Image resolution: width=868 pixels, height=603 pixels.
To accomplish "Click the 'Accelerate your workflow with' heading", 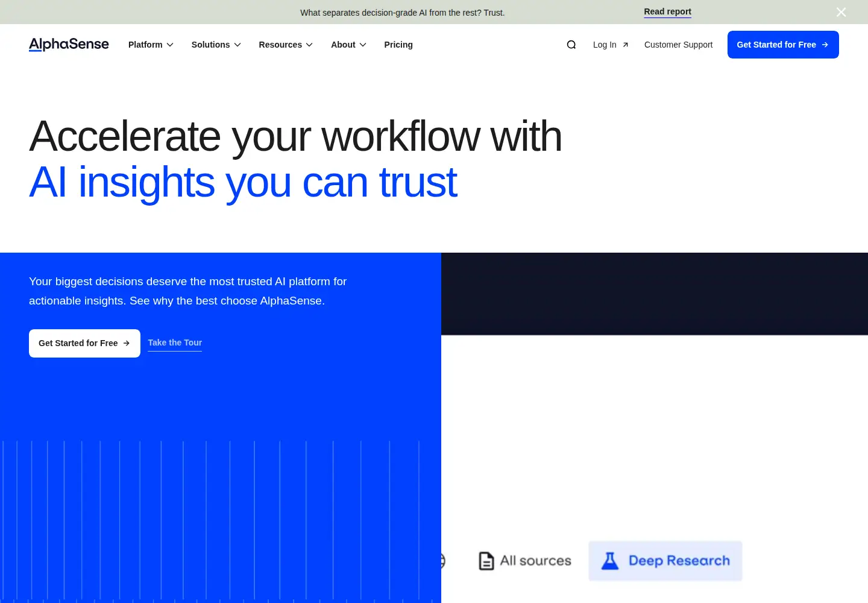I will click(295, 136).
